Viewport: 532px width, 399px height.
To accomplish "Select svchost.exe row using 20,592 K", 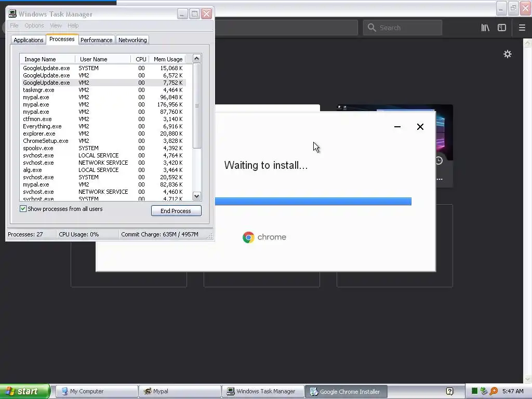I will [103, 178].
